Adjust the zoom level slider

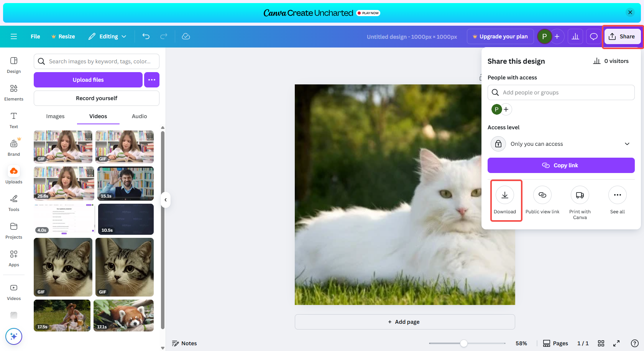pos(464,343)
